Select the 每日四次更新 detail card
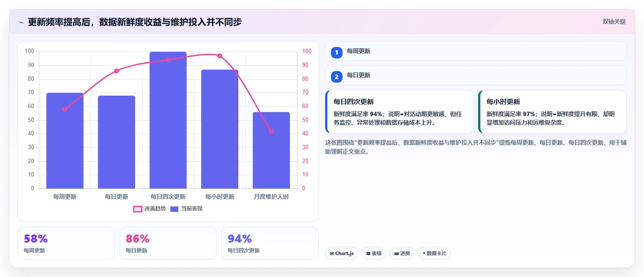644x277 pixels. point(399,112)
